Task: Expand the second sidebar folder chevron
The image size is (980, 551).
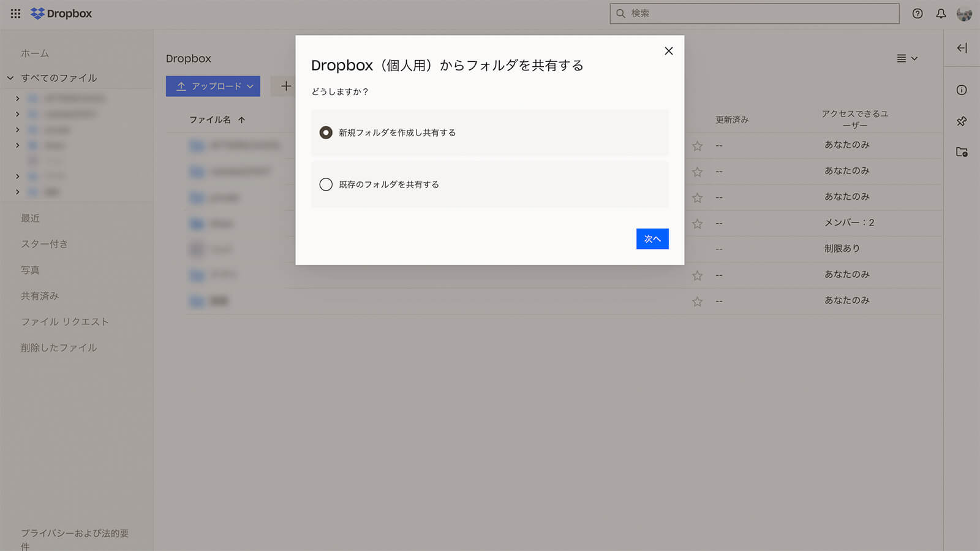Action: 17,114
